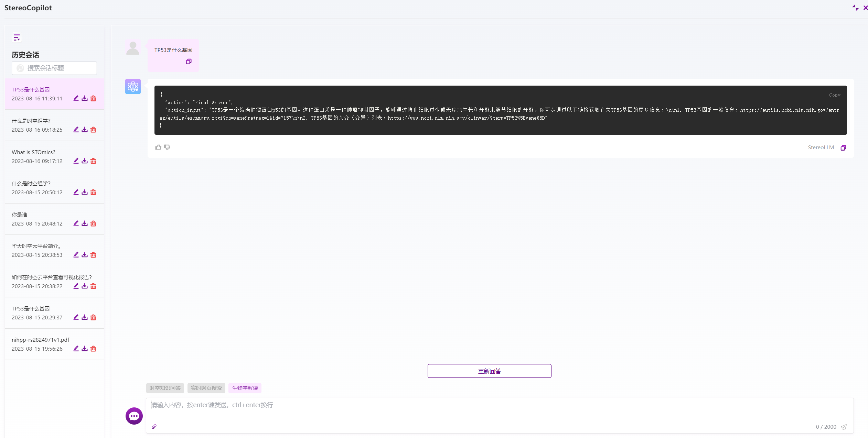
Task: Attach a file with the paperclip icon
Action: tap(154, 427)
